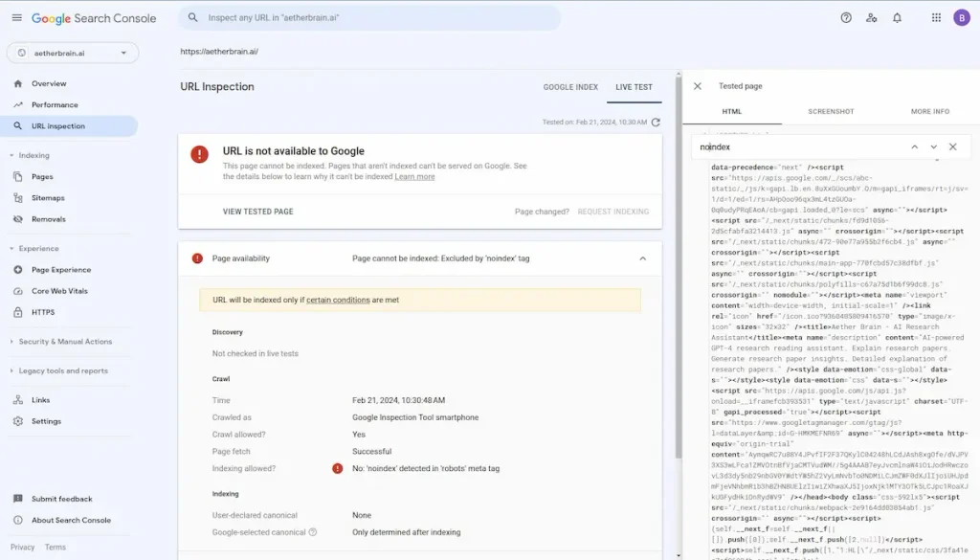This screenshot has height=560, width=980.
Task: Close the Tested page panel
Action: pyautogui.click(x=698, y=86)
